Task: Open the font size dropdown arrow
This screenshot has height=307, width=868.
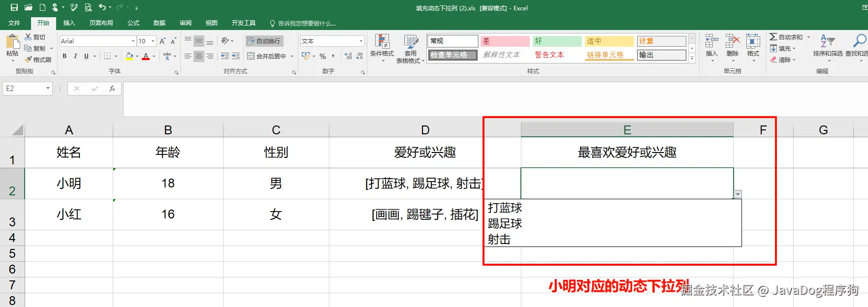Action: tap(153, 41)
